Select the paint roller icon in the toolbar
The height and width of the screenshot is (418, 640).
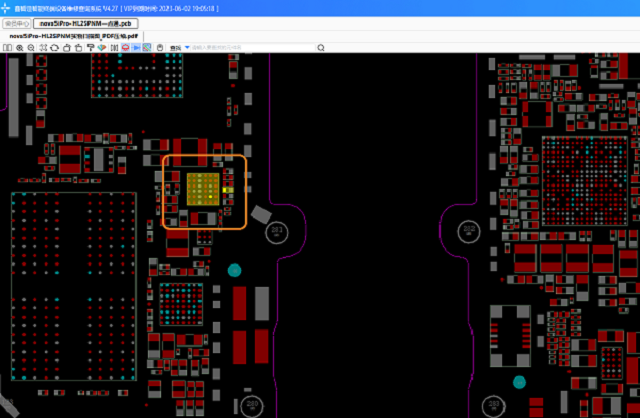click(91, 47)
